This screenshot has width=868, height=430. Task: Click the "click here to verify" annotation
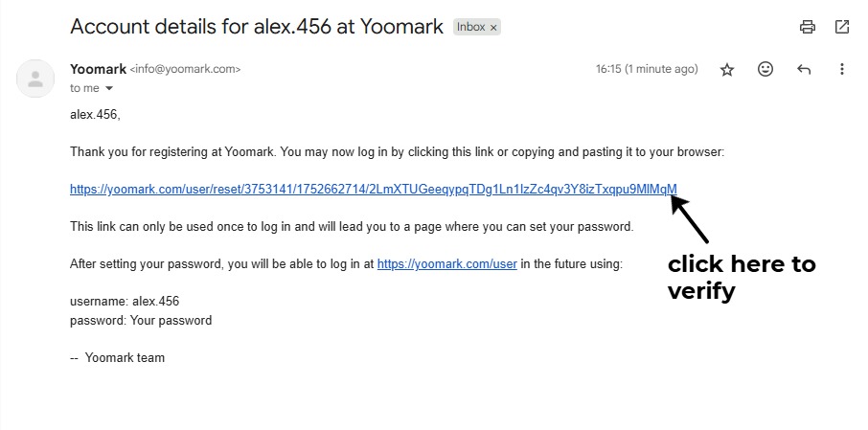click(741, 277)
